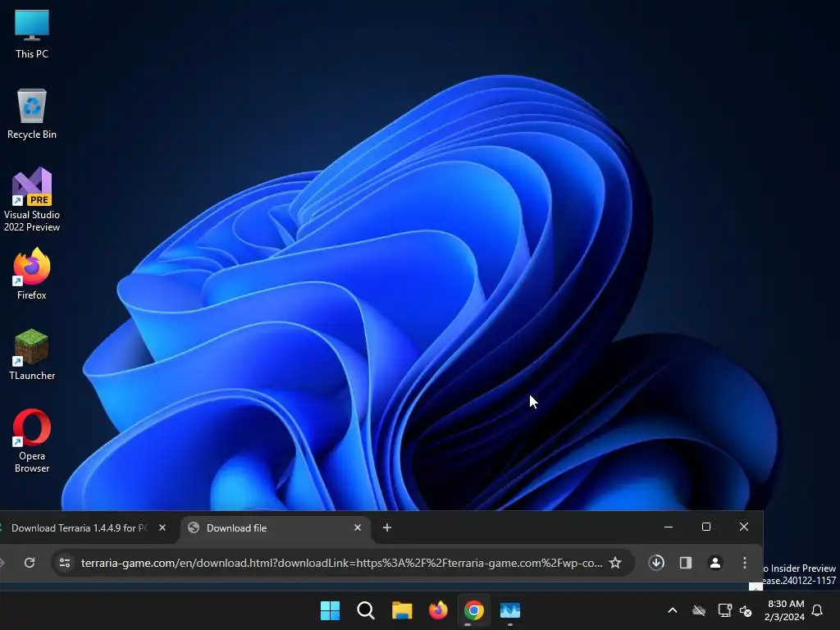Close the Download Terraria 1.4.4.9 tab

162,527
